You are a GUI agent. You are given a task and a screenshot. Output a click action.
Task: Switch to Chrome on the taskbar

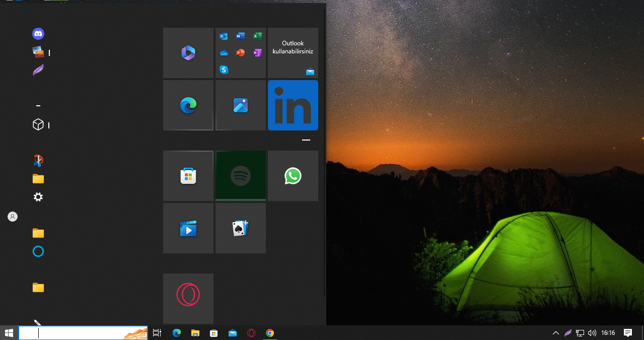click(270, 332)
